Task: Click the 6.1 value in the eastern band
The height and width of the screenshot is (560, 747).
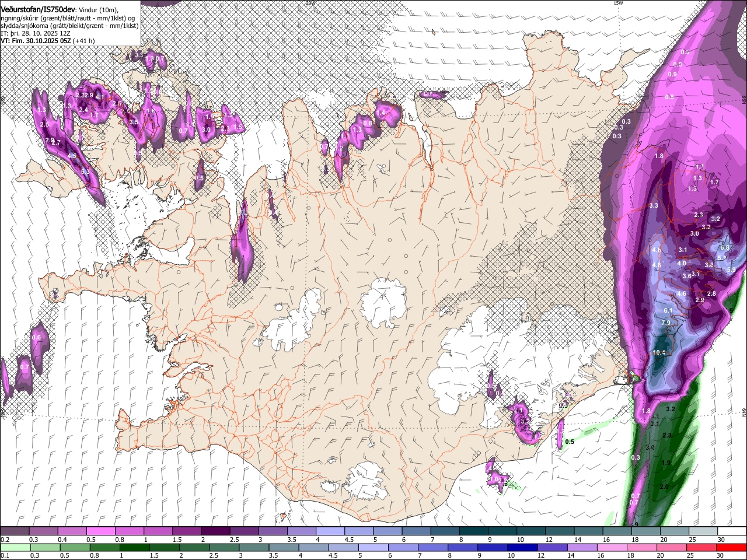Action: [668, 310]
